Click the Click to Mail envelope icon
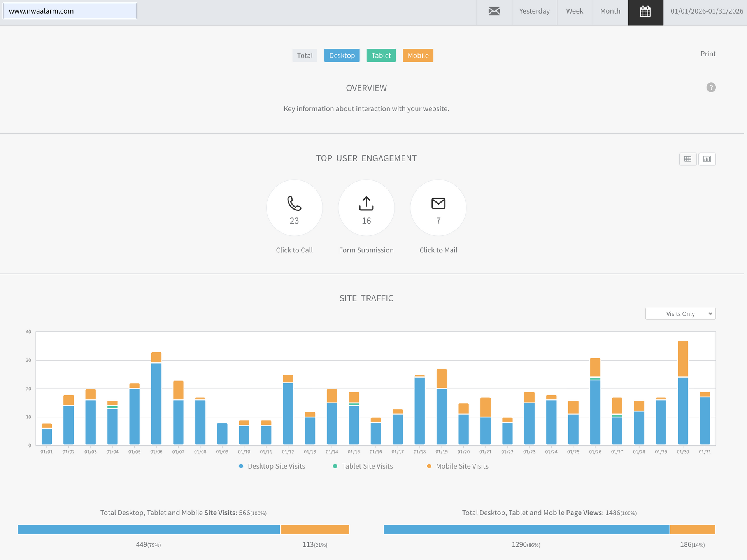The height and width of the screenshot is (560, 747). (438, 203)
